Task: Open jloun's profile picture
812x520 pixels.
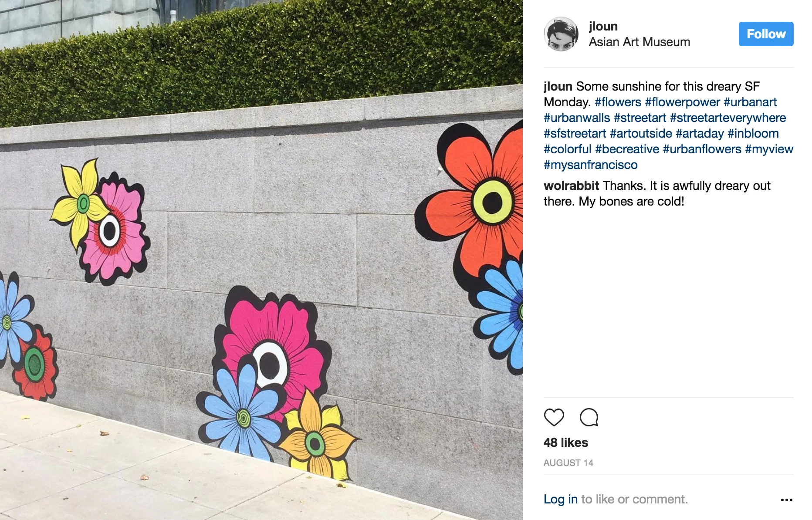Action: [x=561, y=34]
